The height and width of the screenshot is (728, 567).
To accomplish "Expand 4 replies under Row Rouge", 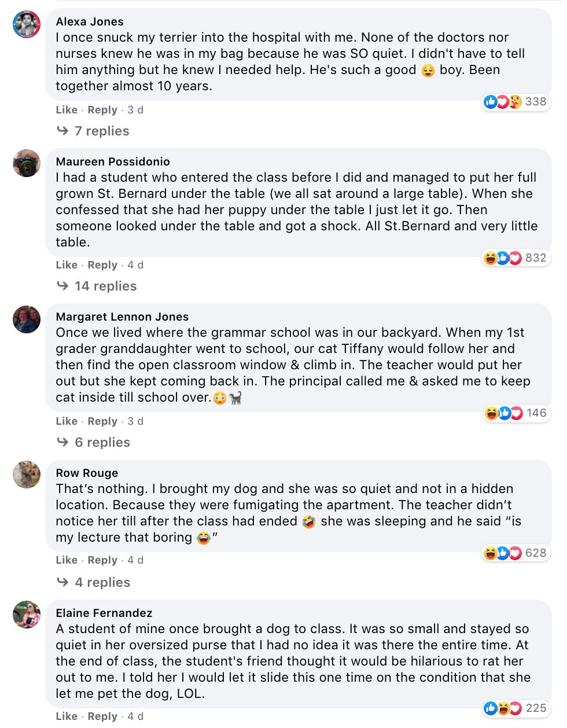I will tap(102, 583).
